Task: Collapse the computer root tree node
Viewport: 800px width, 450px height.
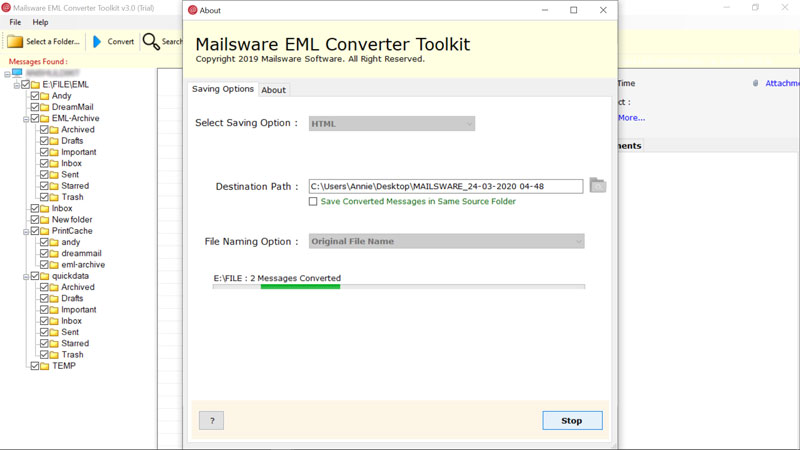Action: click(x=7, y=74)
